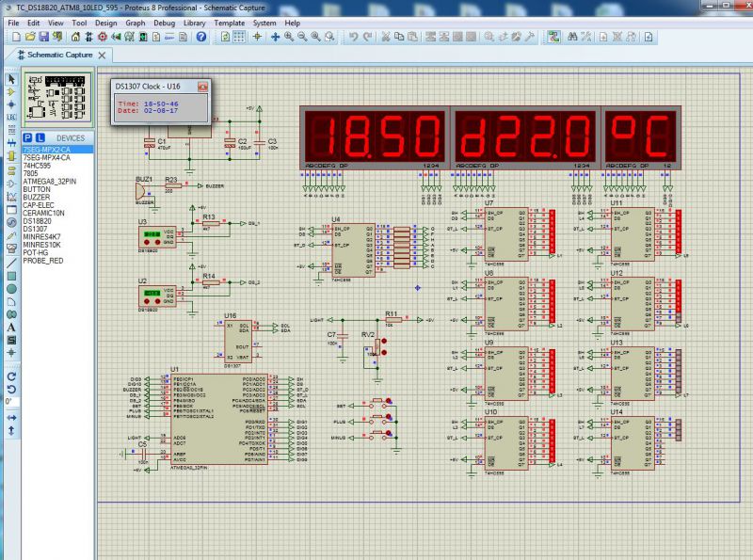Viewport: 753px width, 560px height.
Task: Open the Help menu
Action: tap(292, 23)
